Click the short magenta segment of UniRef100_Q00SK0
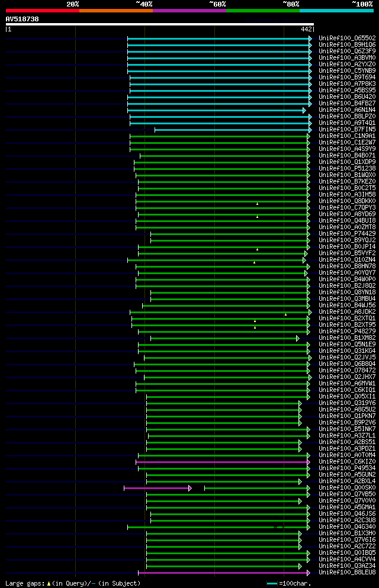The width and height of the screenshot is (379, 588). (158, 489)
